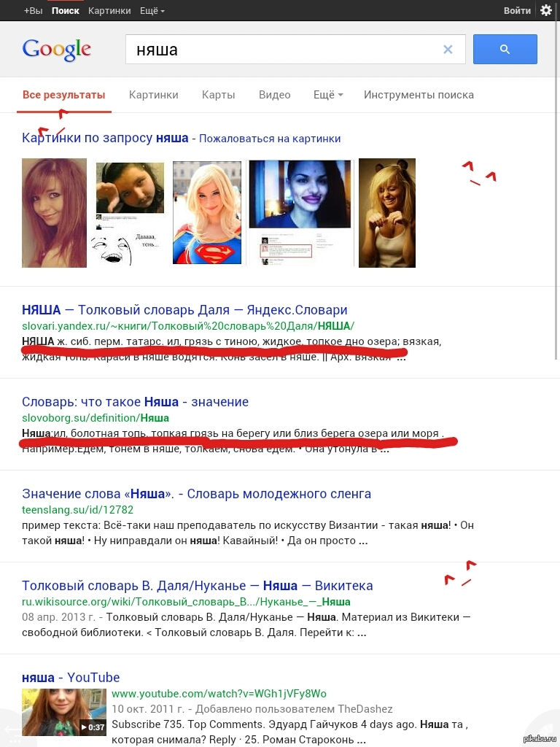The image size is (560, 747).
Task: Open the first red-haired girl image thumbnail
Action: (x=54, y=212)
